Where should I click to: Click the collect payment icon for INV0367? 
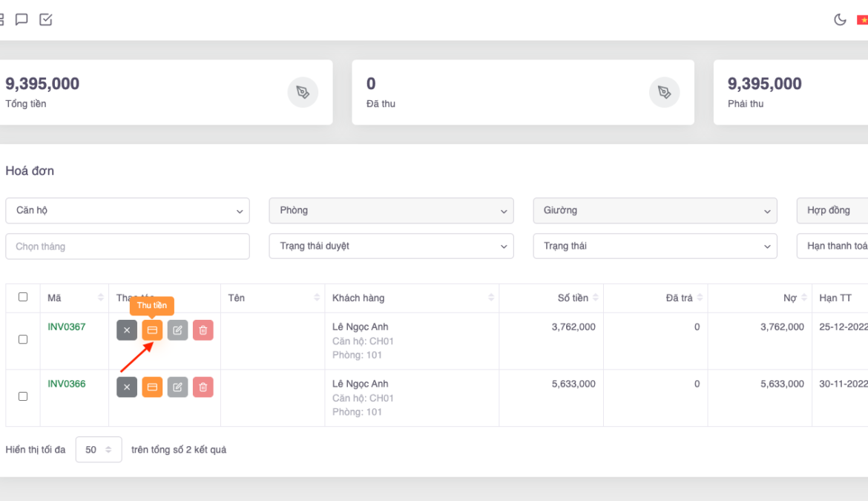tap(152, 330)
